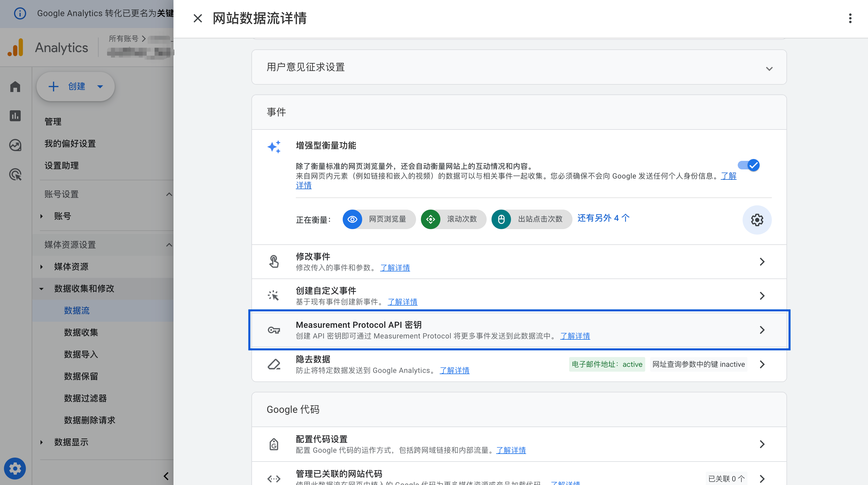Click 网址查询参数中的键 inactive badge
The image size is (868, 485).
(x=698, y=364)
